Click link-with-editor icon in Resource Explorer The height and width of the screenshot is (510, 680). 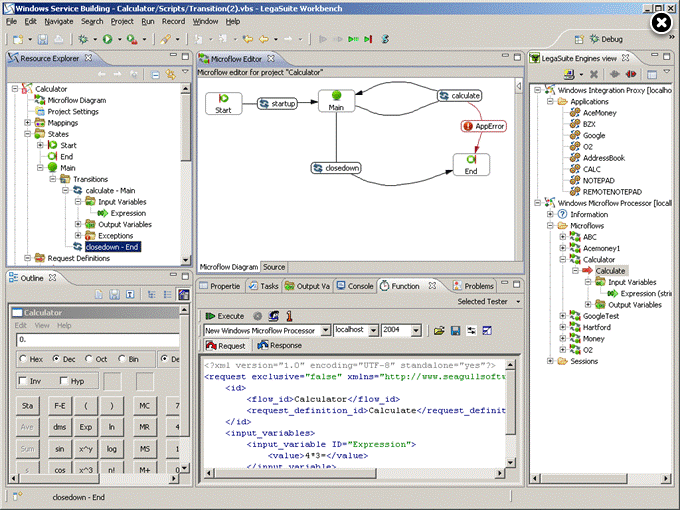[x=170, y=75]
